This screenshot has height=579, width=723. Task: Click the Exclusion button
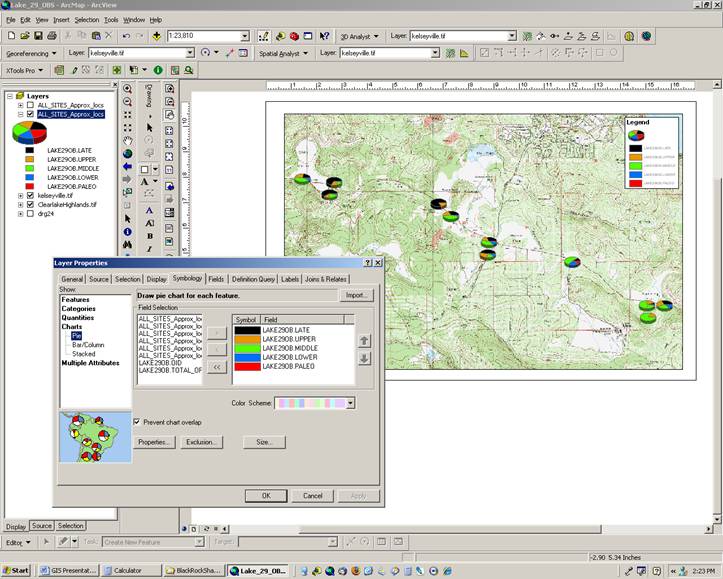(x=201, y=442)
